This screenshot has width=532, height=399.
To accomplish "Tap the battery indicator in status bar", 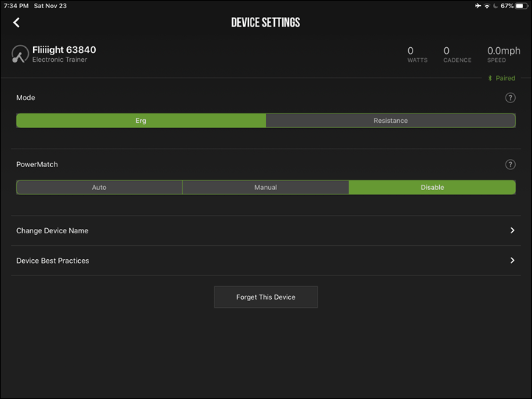I will pos(521,6).
